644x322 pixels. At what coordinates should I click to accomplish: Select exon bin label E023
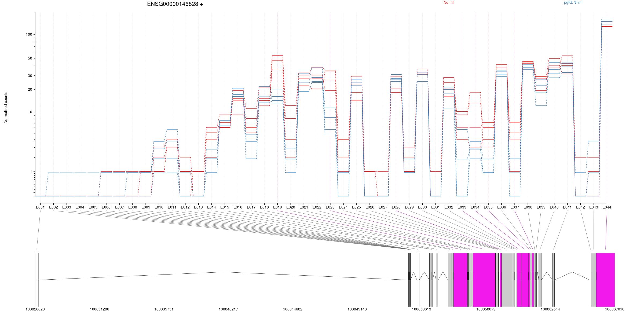[330, 207]
